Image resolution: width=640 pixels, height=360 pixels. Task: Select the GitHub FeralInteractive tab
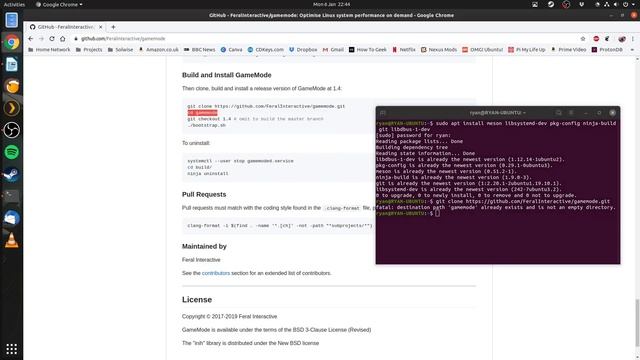(65, 27)
